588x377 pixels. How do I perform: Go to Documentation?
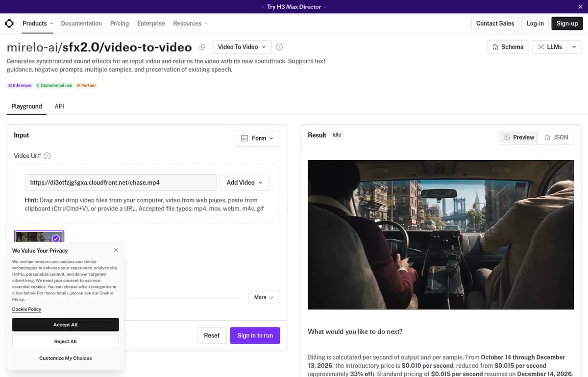[81, 24]
